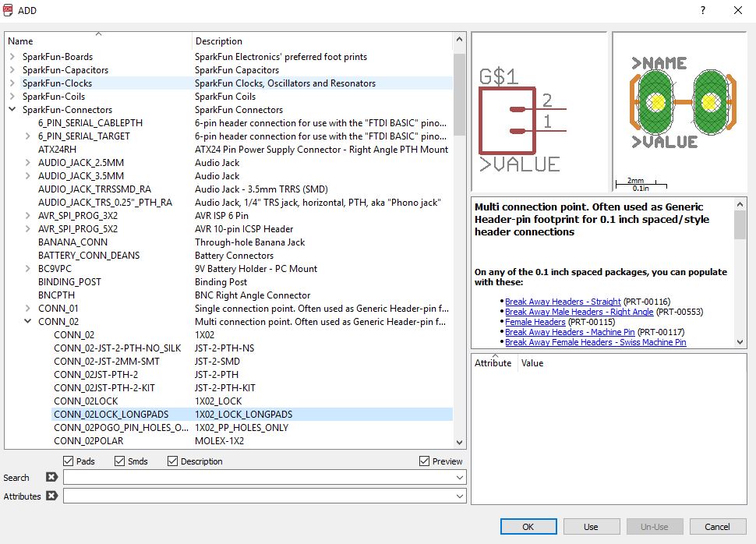
Task: Confirm with the OK button
Action: (528, 527)
